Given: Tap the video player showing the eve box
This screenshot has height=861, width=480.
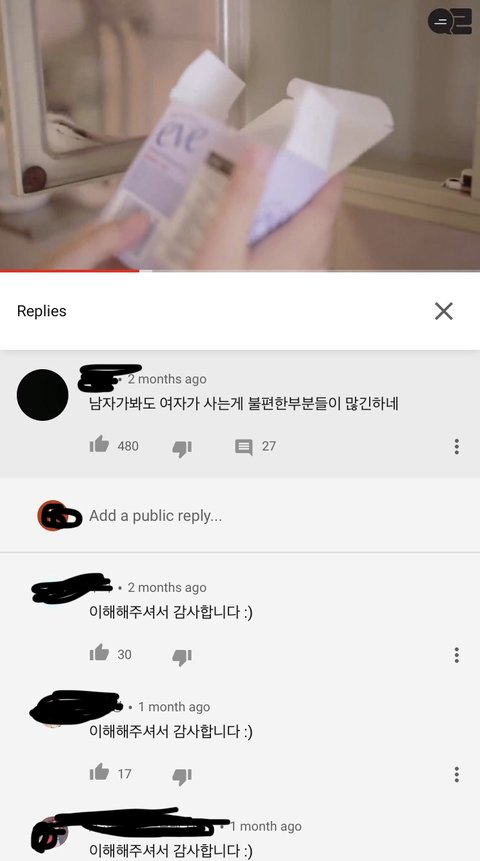Looking at the screenshot, I should pos(240,135).
